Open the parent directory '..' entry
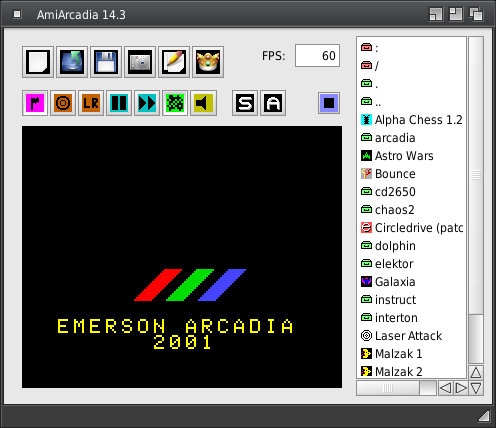 (x=411, y=102)
